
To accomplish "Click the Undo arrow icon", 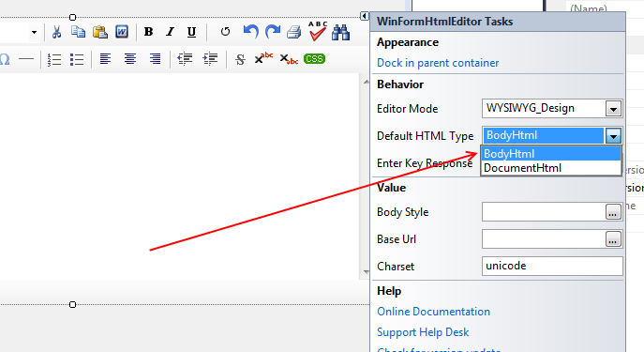I will tap(250, 31).
